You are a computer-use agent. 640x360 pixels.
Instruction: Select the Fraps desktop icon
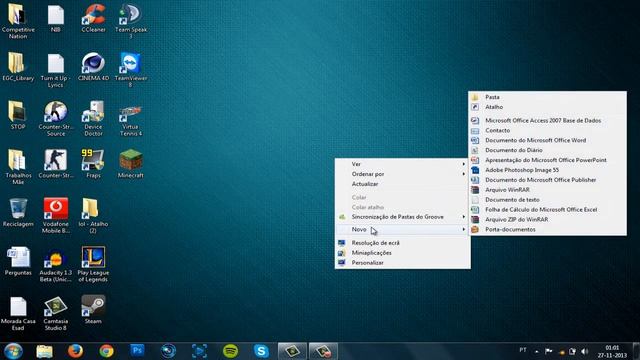click(x=93, y=164)
